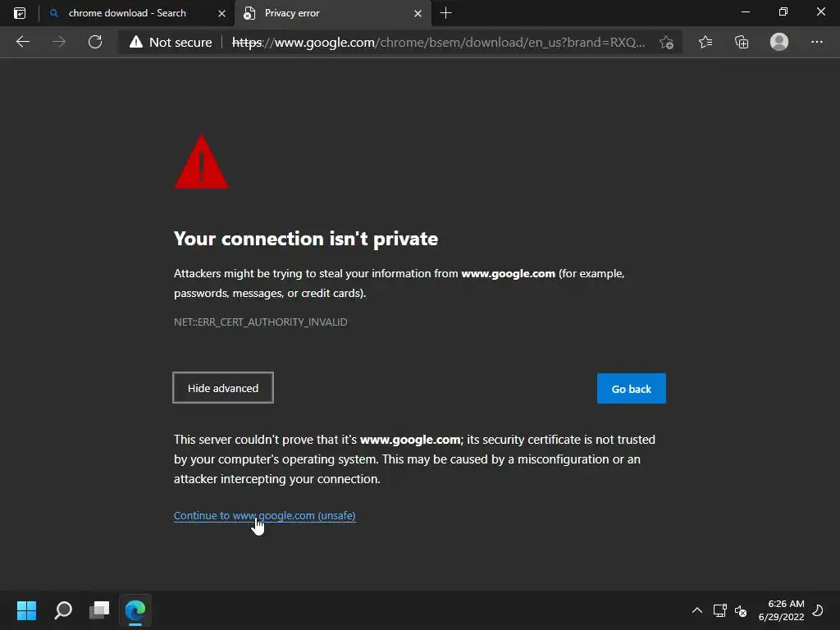Open a new tab with plus button
Screen dimensions: 840x630
pyautogui.click(x=445, y=13)
